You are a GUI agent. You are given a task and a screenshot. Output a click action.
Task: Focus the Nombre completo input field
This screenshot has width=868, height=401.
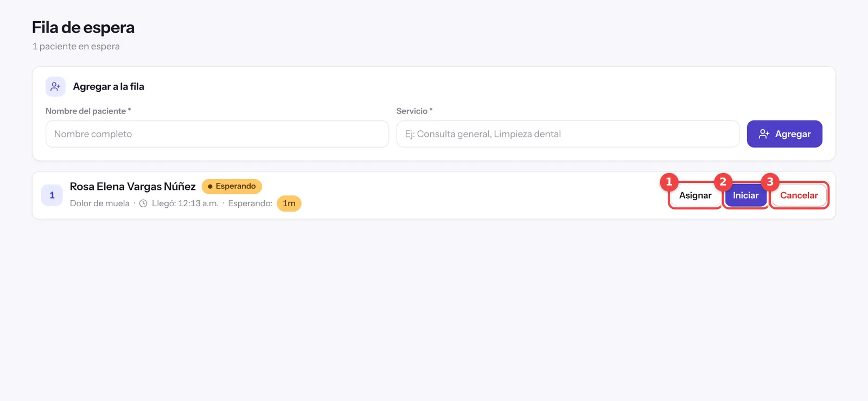[217, 134]
